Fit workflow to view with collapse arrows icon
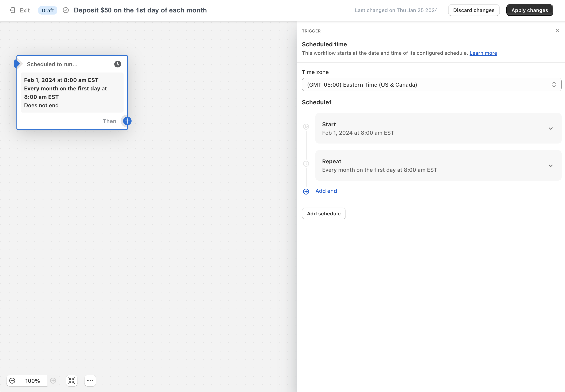 (x=71, y=380)
